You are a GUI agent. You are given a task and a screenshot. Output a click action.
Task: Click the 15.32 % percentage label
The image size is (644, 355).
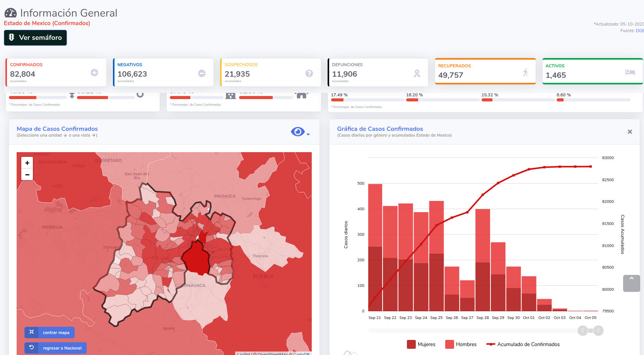click(490, 95)
